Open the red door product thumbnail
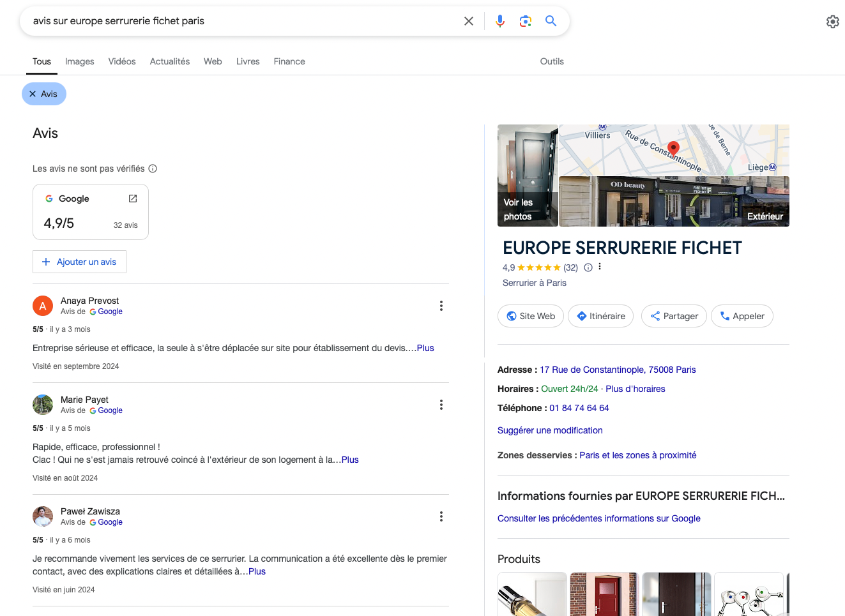 pyautogui.click(x=604, y=594)
